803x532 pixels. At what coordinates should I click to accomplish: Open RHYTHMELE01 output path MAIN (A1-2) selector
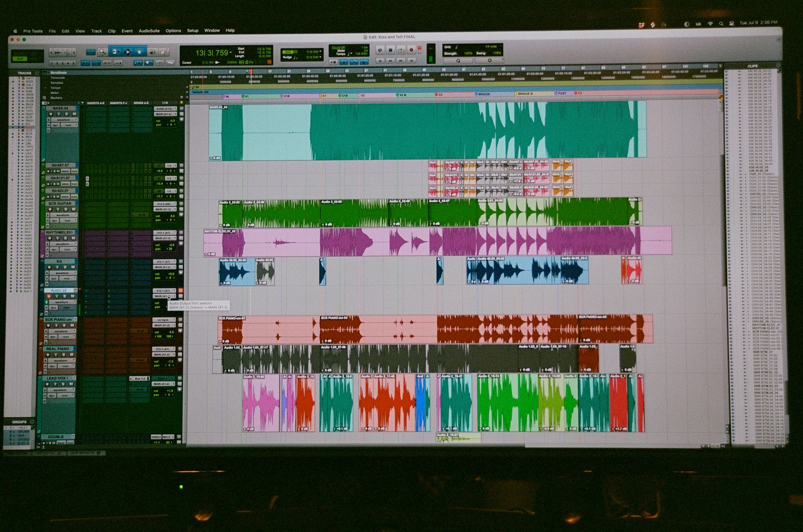(x=164, y=238)
